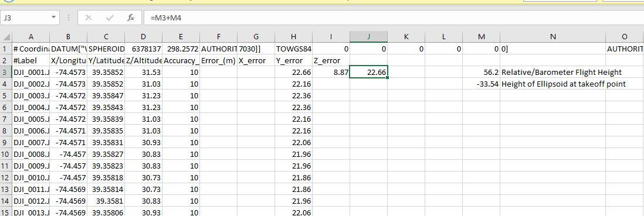Image resolution: width=644 pixels, height=216 pixels.
Task: Click the '7030]]' cell in row 1
Action: (256, 49)
